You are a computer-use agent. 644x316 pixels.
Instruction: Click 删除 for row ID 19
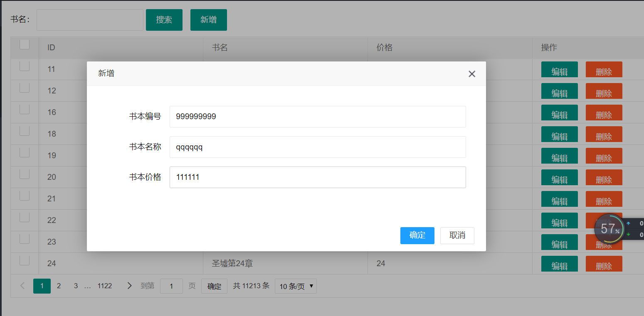pos(604,156)
